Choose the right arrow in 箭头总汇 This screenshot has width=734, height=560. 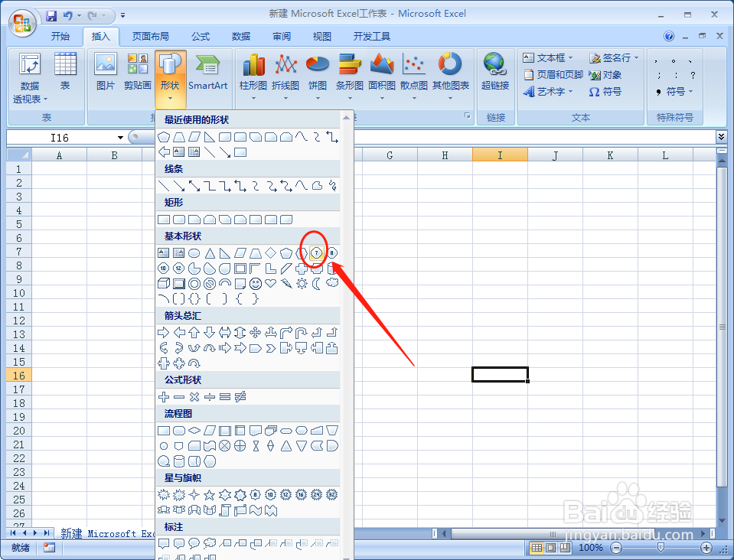[x=163, y=333]
